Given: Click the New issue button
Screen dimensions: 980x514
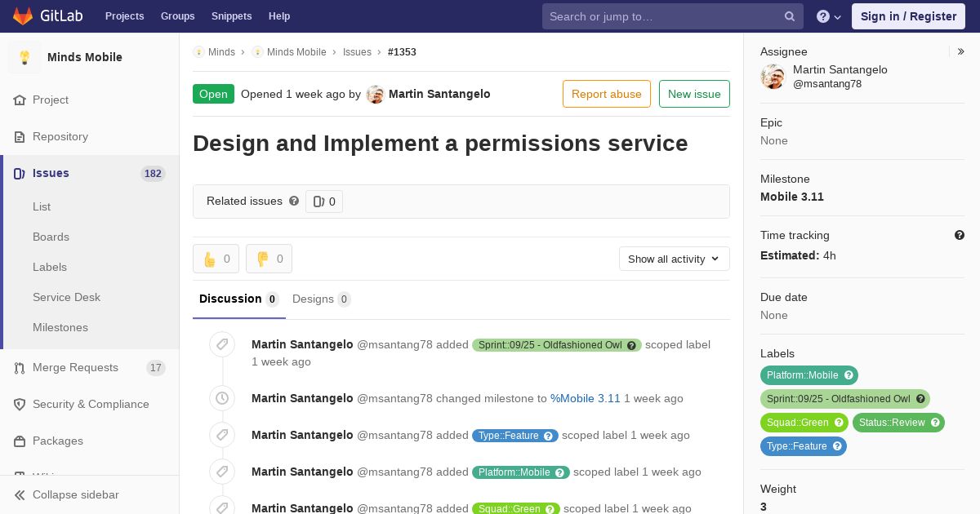Looking at the screenshot, I should coord(694,94).
